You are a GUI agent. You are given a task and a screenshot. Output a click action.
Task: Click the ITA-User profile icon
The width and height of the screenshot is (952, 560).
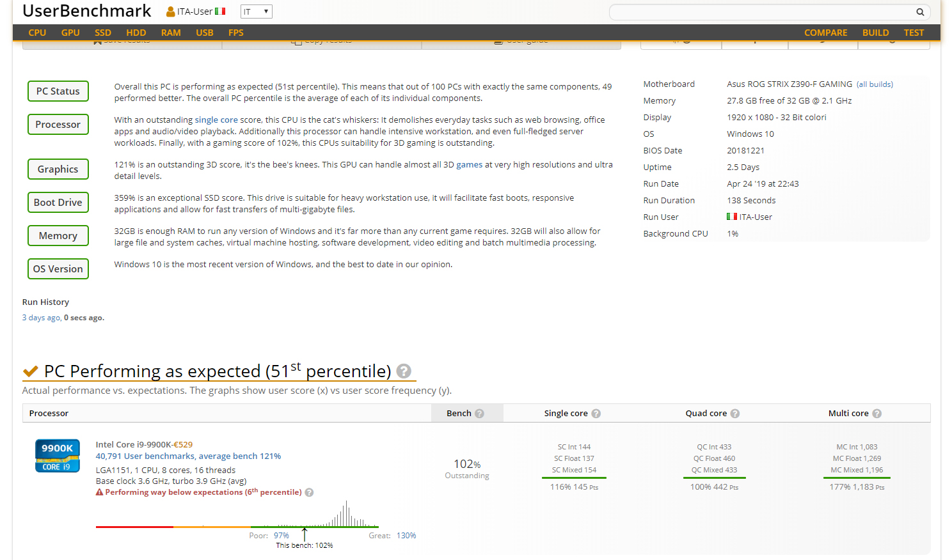click(x=170, y=12)
